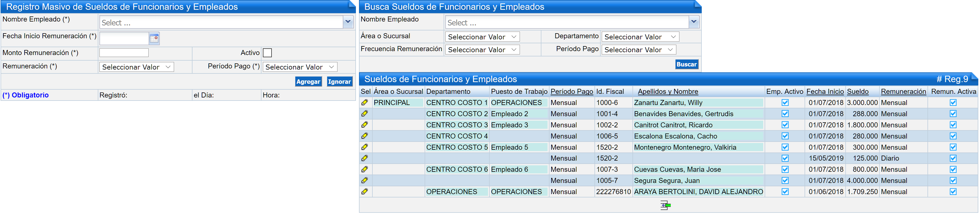This screenshot has width=980, height=217.
Task: Toggle Emp. Activo for Zanartu Zanartu, Willy
Action: pos(785,102)
